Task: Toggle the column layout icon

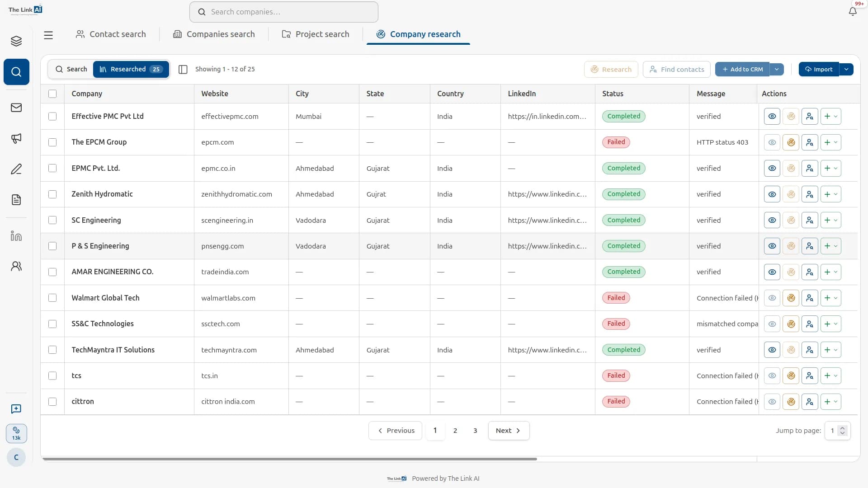Action: click(x=183, y=69)
